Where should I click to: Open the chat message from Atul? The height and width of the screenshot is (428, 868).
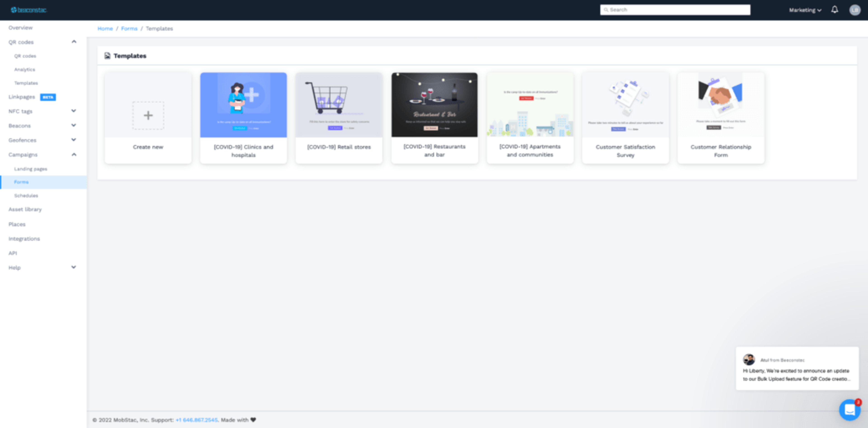point(797,368)
